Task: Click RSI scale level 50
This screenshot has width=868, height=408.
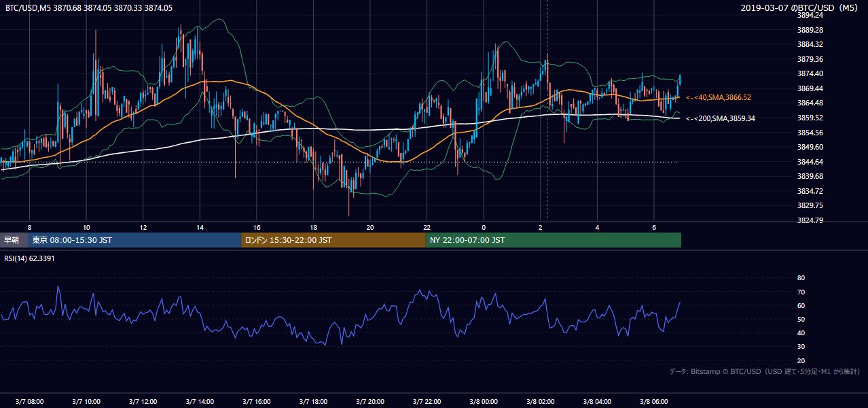Action: (801, 320)
